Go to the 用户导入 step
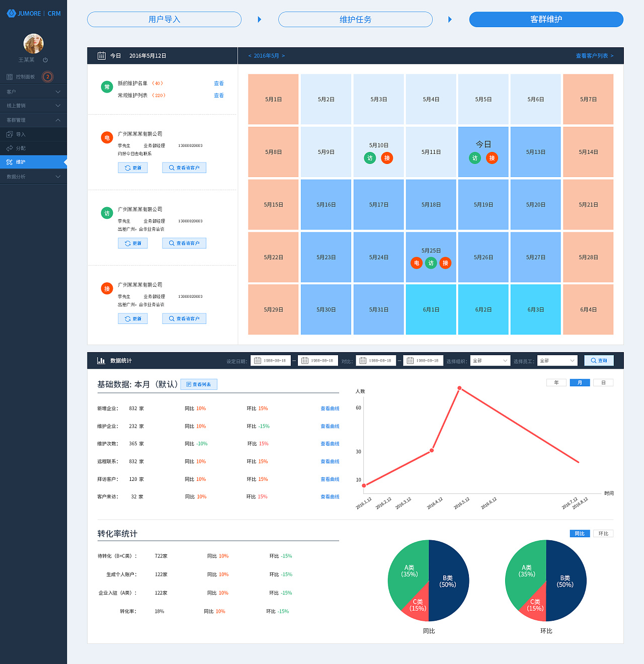Screen dimensions: 644x664 (164, 19)
